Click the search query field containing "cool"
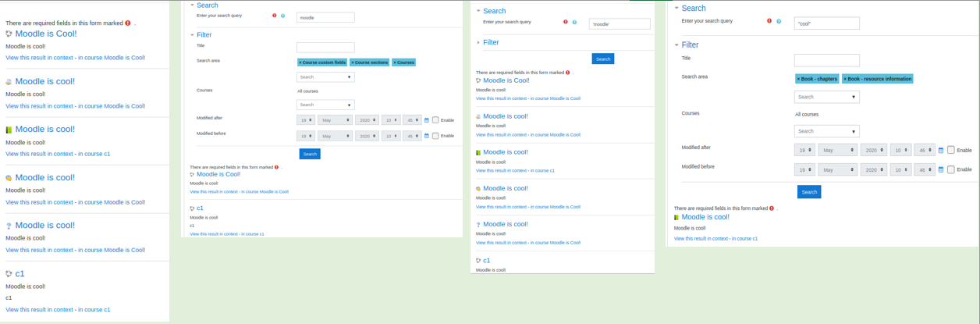This screenshot has height=324, width=980. (x=827, y=23)
